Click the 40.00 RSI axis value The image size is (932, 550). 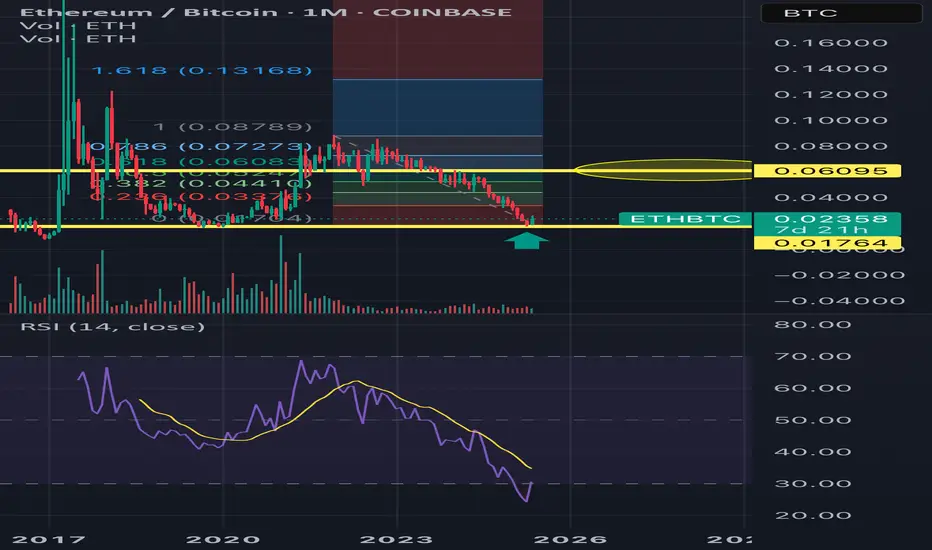point(813,452)
